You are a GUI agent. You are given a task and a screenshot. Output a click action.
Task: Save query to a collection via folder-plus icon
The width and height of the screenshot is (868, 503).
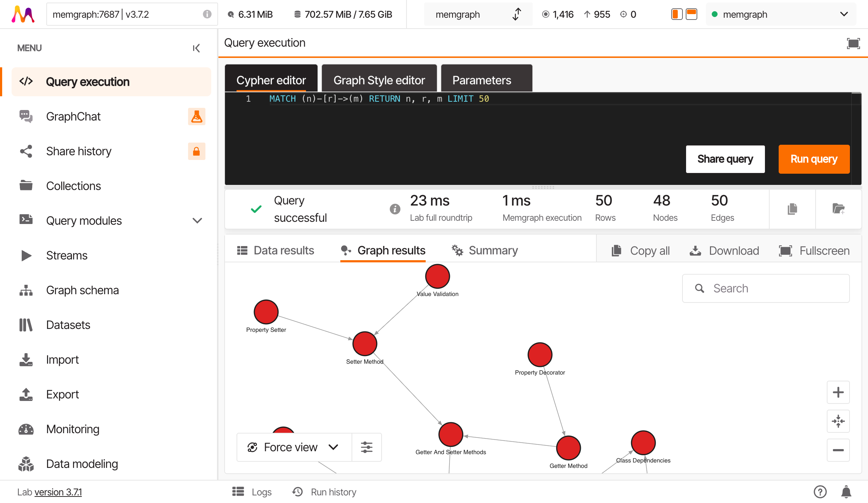coord(839,209)
